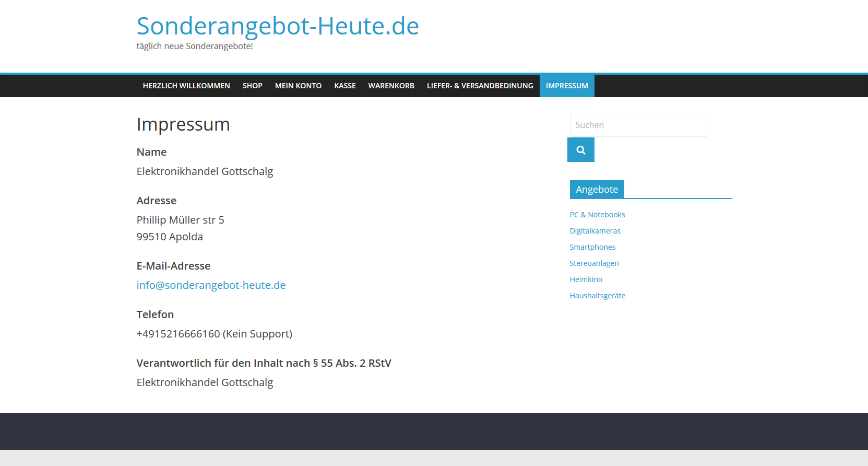Click the Angebote widget heading
The height and width of the screenshot is (466, 868).
click(597, 189)
